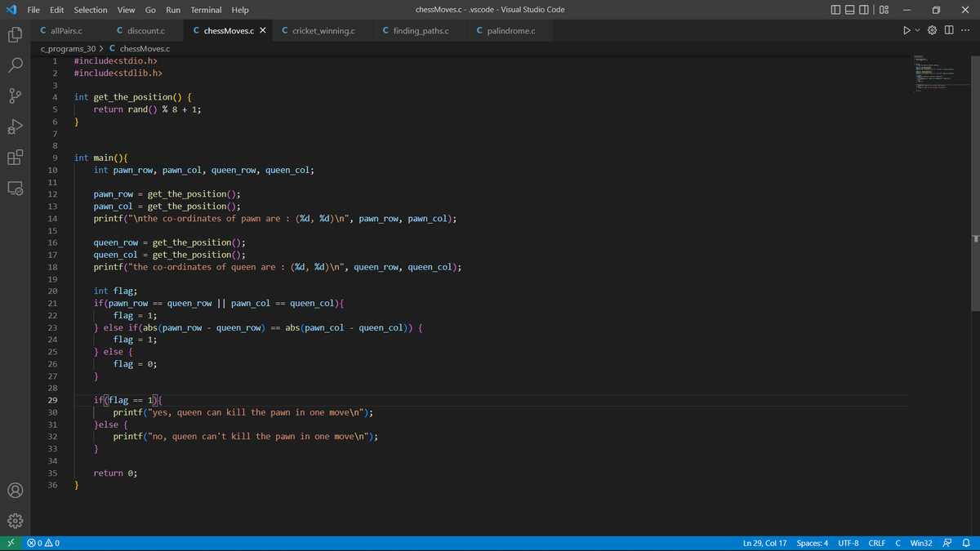Open the Terminal menu

click(x=206, y=10)
